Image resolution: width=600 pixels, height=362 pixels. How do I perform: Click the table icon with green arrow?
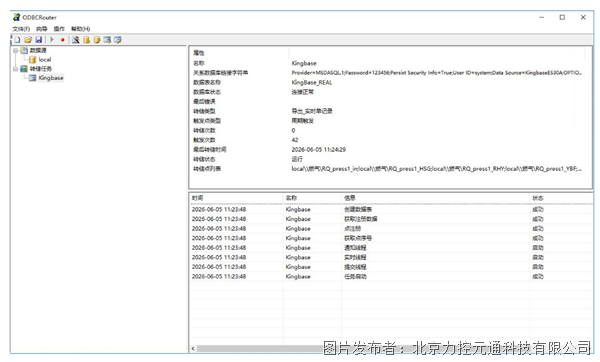107,40
